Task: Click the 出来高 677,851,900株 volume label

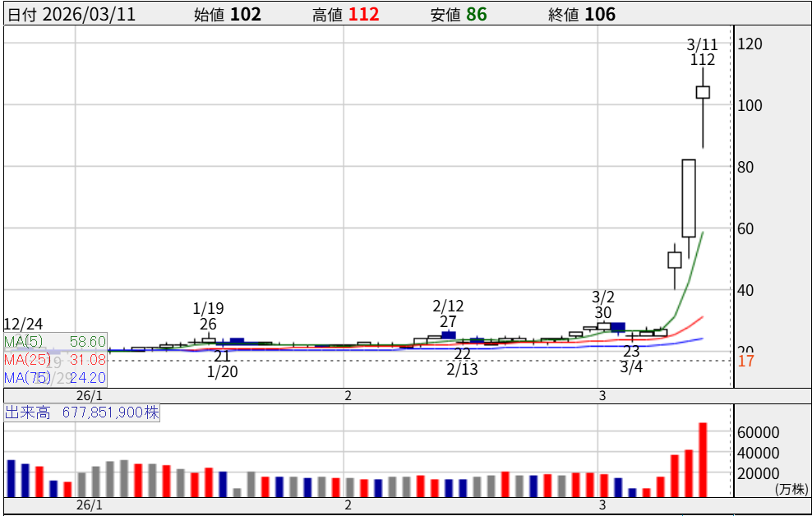Action: [82, 412]
